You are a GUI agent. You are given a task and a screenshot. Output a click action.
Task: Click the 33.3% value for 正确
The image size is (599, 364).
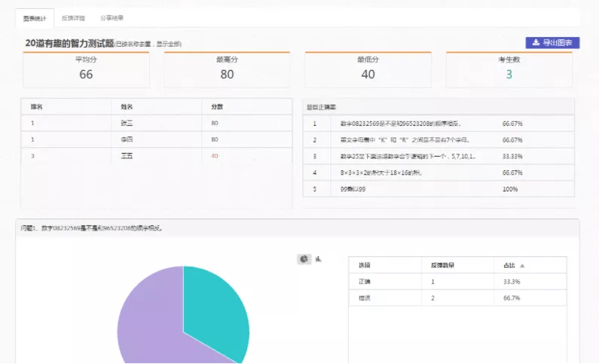(x=512, y=282)
